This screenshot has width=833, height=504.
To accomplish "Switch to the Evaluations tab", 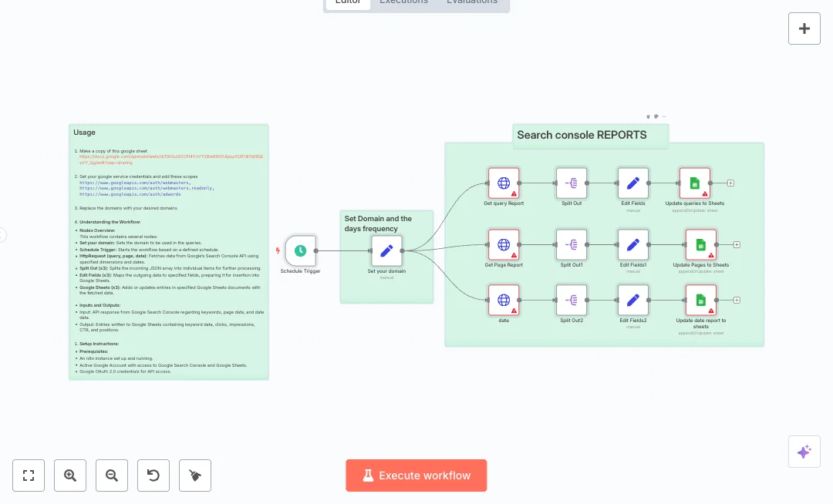I will tap(472, 2).
